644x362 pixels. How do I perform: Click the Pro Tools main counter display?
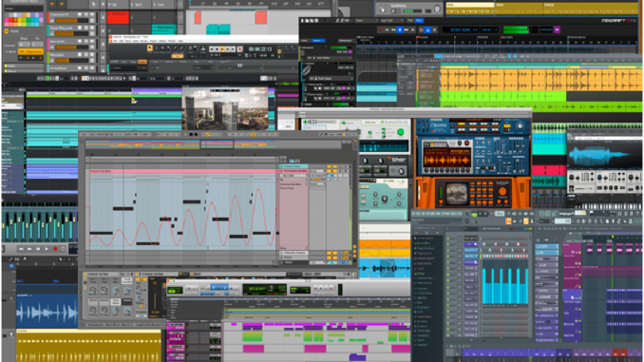(264, 289)
